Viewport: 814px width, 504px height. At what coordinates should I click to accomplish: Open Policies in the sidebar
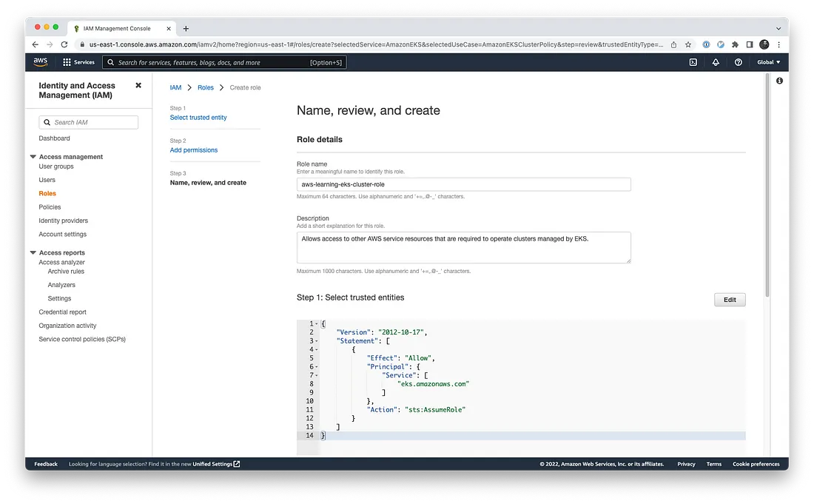pos(50,207)
